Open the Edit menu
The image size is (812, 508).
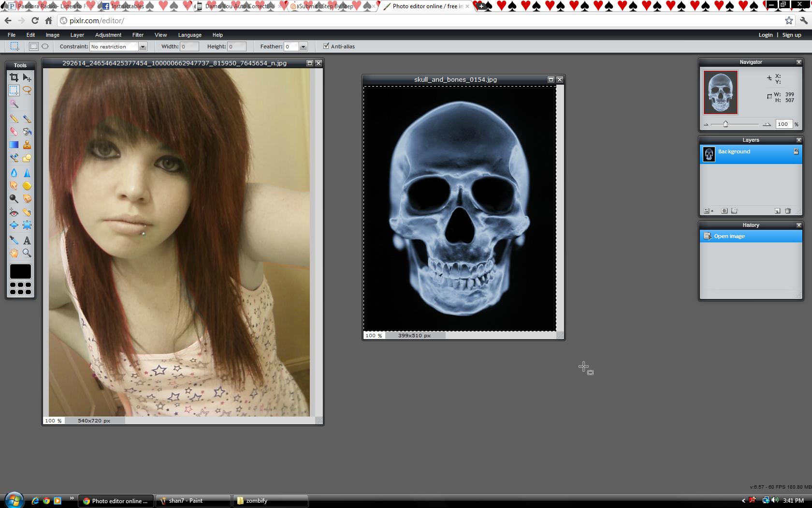(30, 35)
